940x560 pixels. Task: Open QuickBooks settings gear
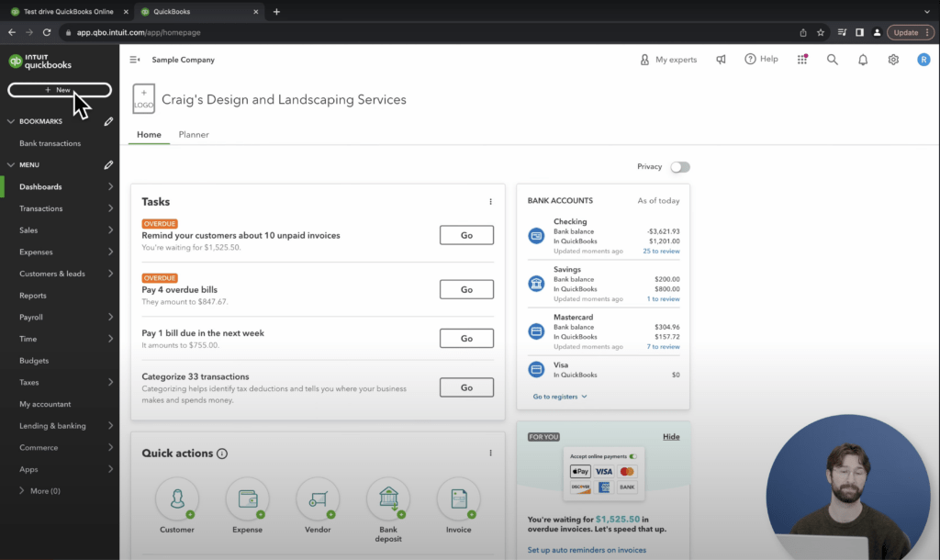pos(892,59)
